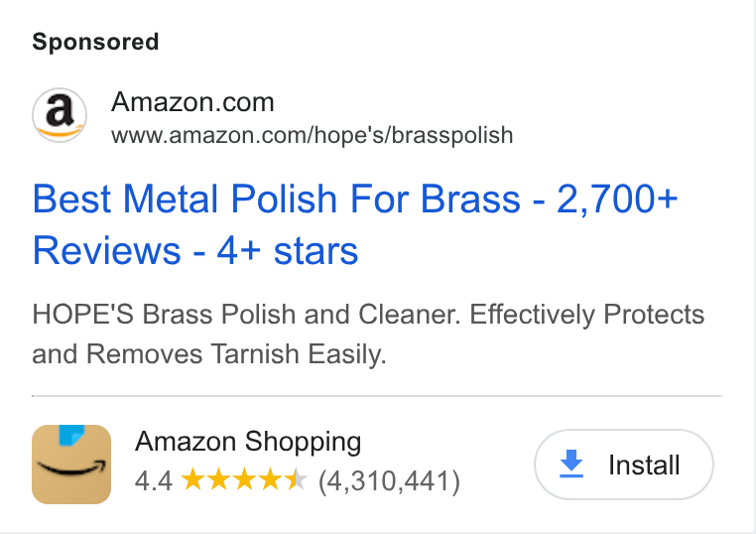Click the (4,310,441) review count
Screen dimensions: 756x534
(x=390, y=481)
